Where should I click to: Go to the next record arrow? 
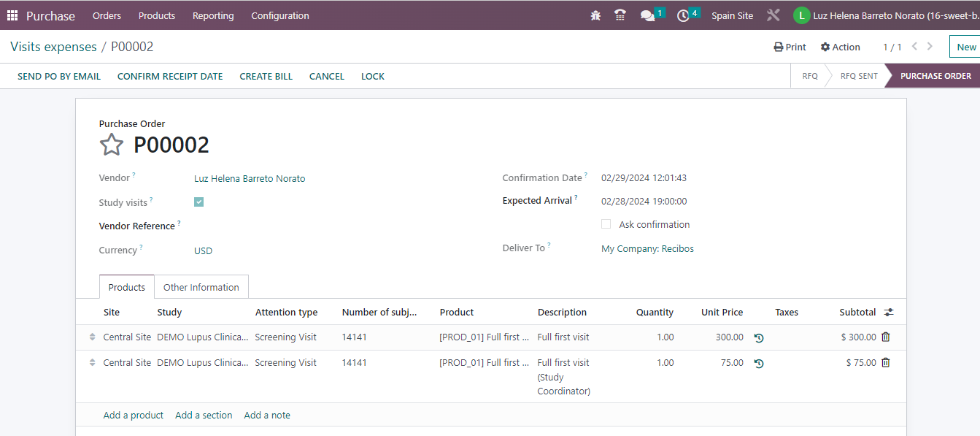tap(930, 46)
